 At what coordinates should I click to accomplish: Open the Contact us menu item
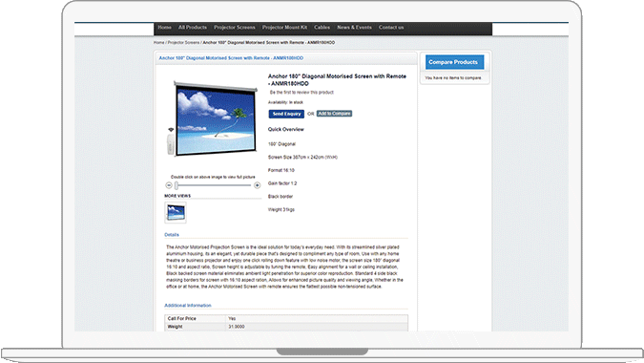point(391,28)
